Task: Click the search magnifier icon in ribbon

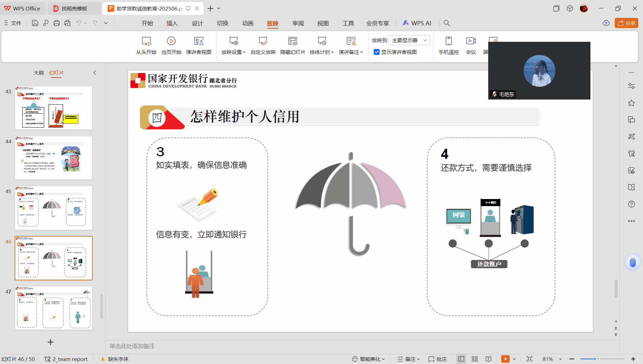Action: click(x=447, y=23)
